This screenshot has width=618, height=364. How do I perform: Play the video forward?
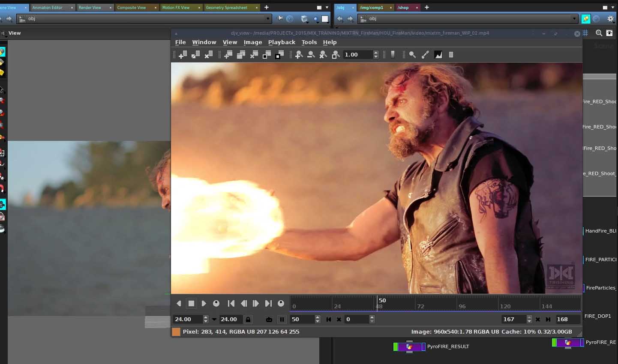coord(204,303)
